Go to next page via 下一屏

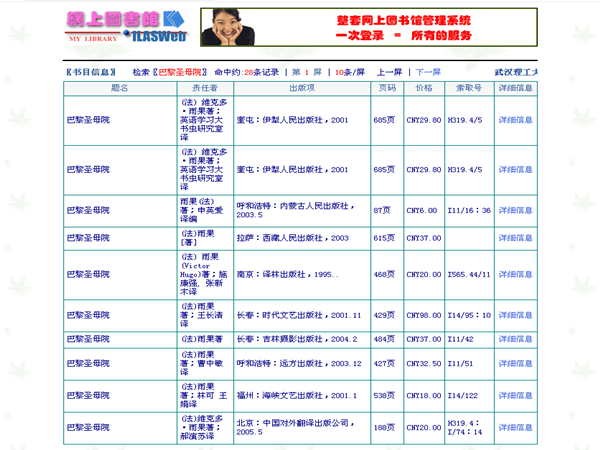428,72
